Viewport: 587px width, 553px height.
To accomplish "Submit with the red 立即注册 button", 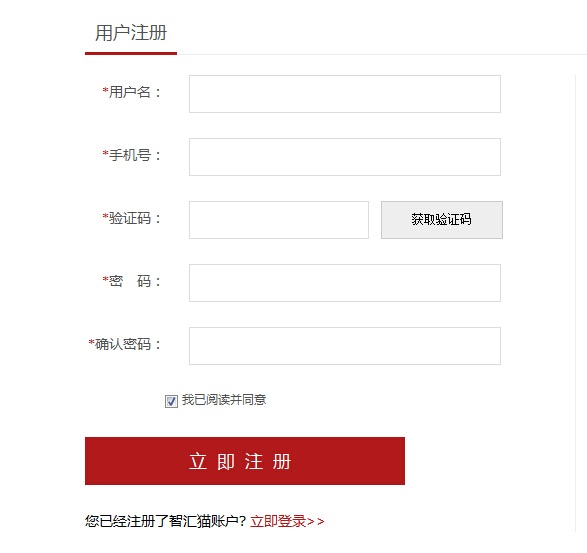I will [245, 461].
